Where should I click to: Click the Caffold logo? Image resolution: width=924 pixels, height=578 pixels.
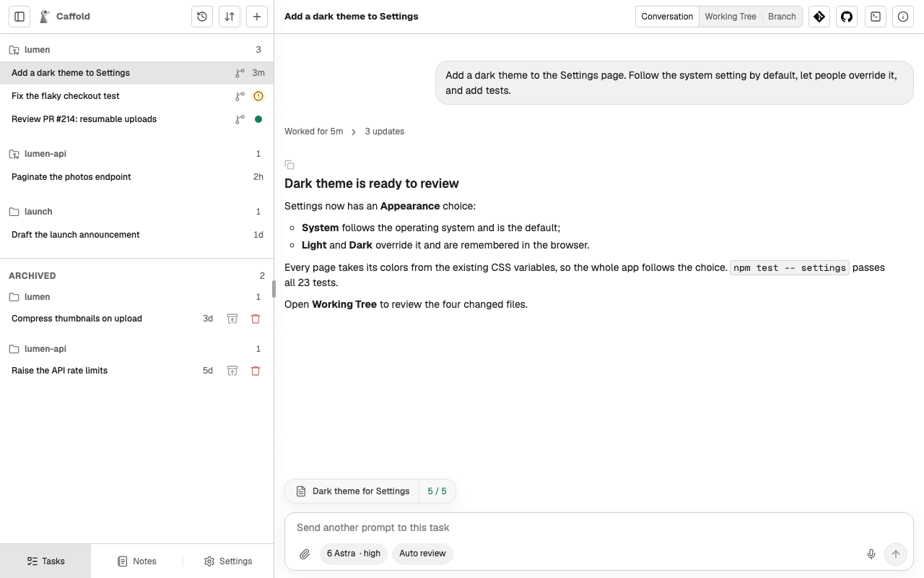45,17
